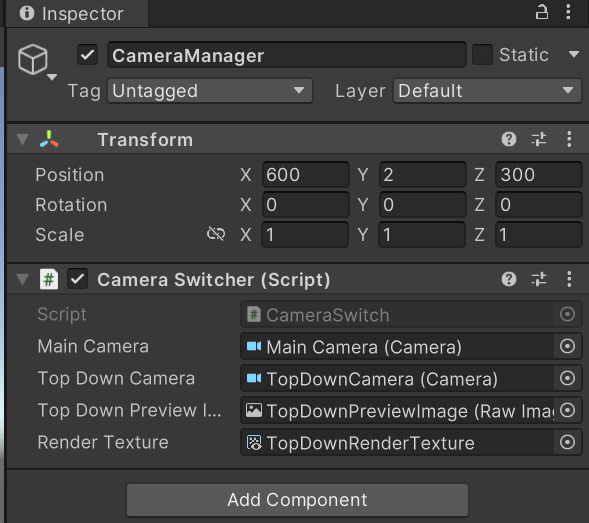Image resolution: width=589 pixels, height=523 pixels.
Task: Select the GameObject cube icon dropdown
Action: coord(36,62)
